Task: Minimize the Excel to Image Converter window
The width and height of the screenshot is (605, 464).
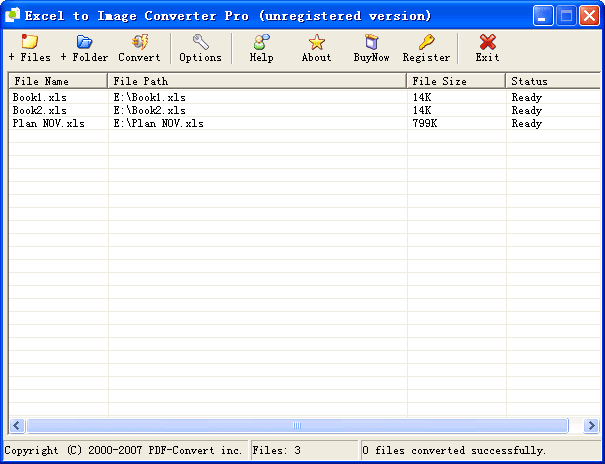Action: pos(543,16)
